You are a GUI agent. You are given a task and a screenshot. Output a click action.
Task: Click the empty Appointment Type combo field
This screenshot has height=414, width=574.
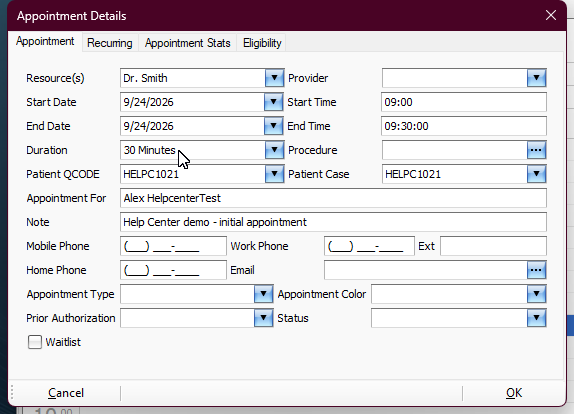click(187, 294)
